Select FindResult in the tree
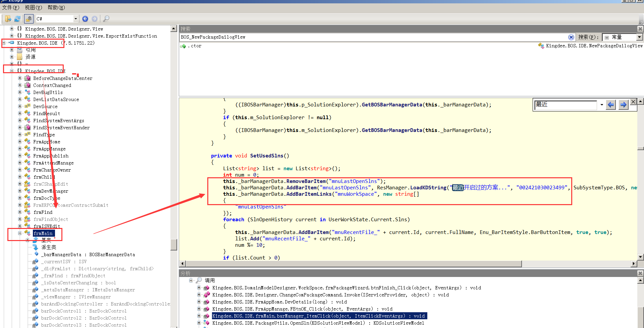This screenshot has width=644, height=328. click(x=47, y=113)
